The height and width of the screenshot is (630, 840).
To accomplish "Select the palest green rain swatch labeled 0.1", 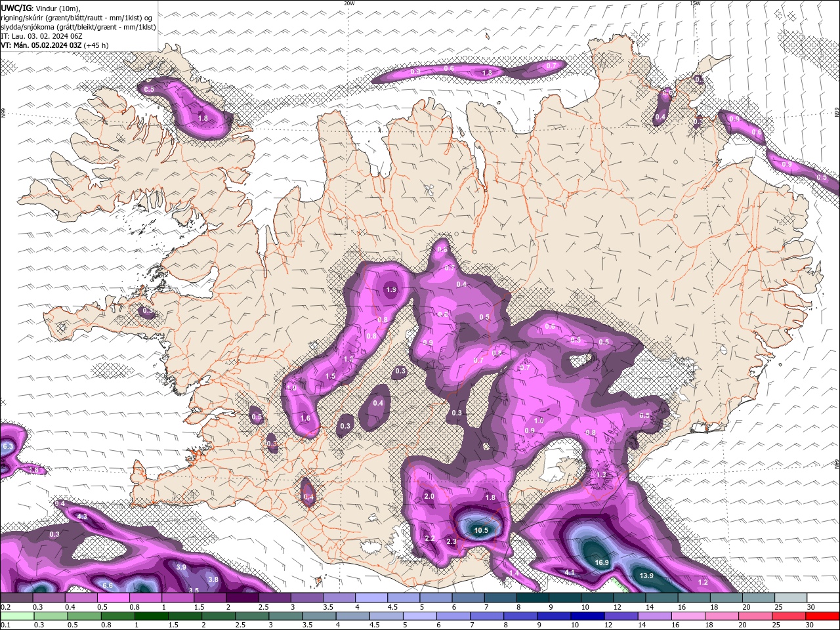I will [x=16, y=616].
